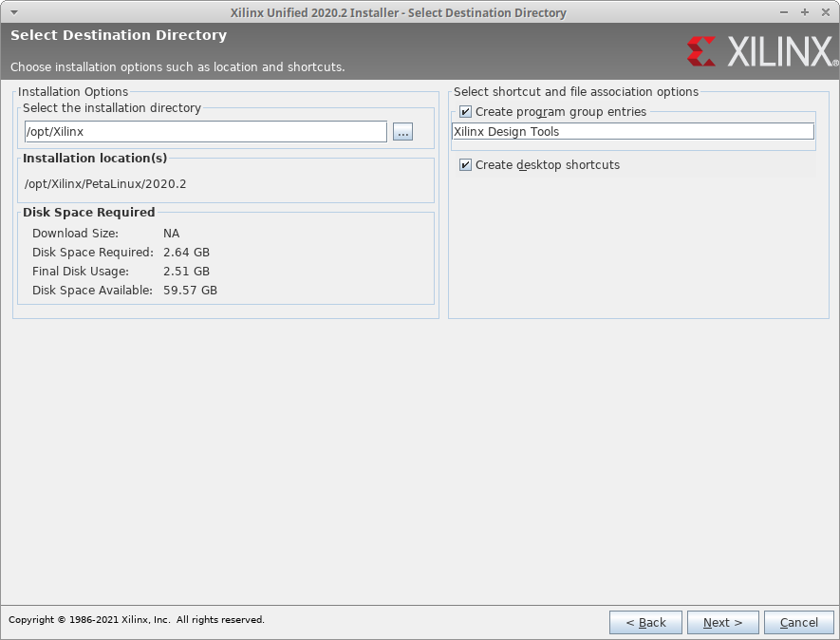Click the Xilinx logo in header

759,51
